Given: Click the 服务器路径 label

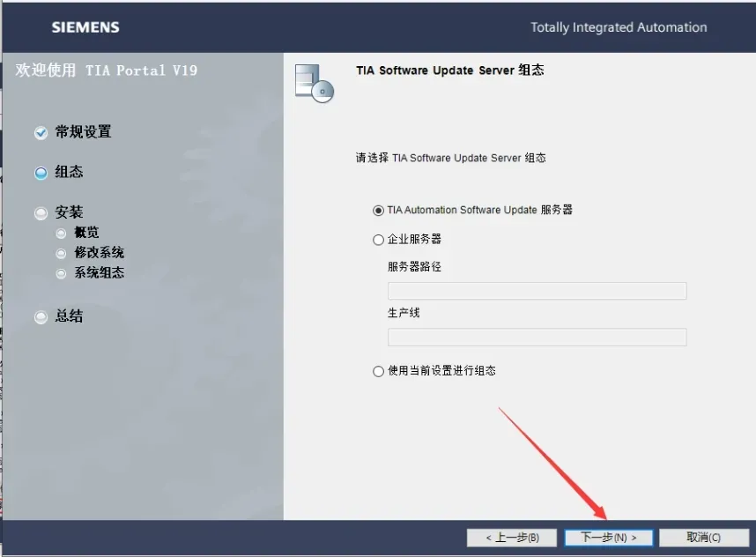Looking at the screenshot, I should tap(414, 267).
